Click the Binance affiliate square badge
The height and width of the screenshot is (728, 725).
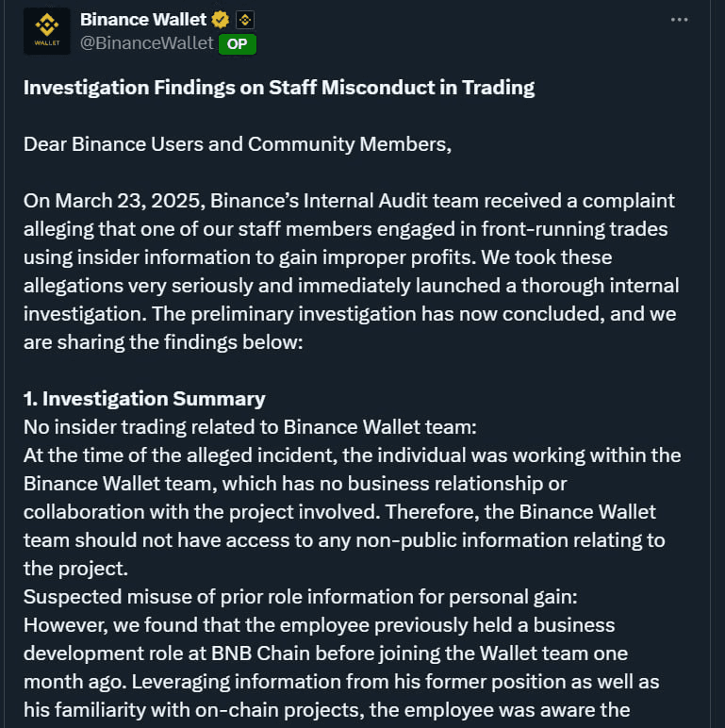245,20
